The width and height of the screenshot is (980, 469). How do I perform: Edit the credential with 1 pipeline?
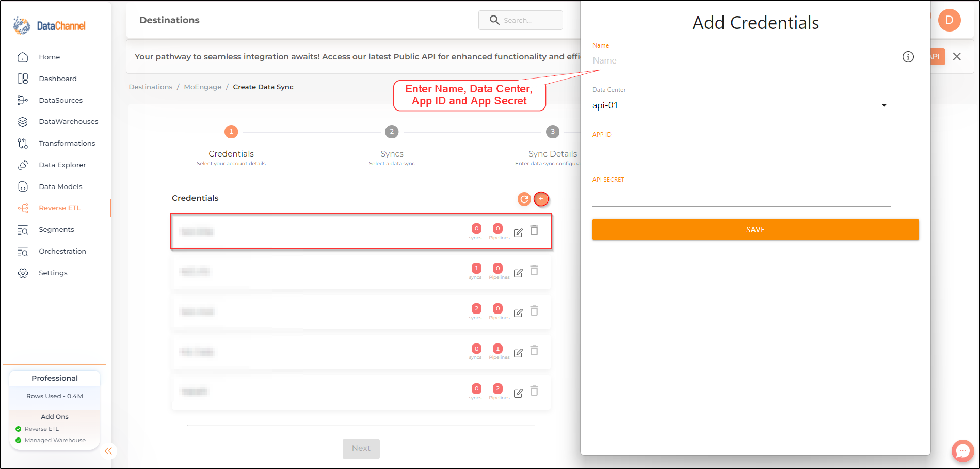click(x=518, y=353)
